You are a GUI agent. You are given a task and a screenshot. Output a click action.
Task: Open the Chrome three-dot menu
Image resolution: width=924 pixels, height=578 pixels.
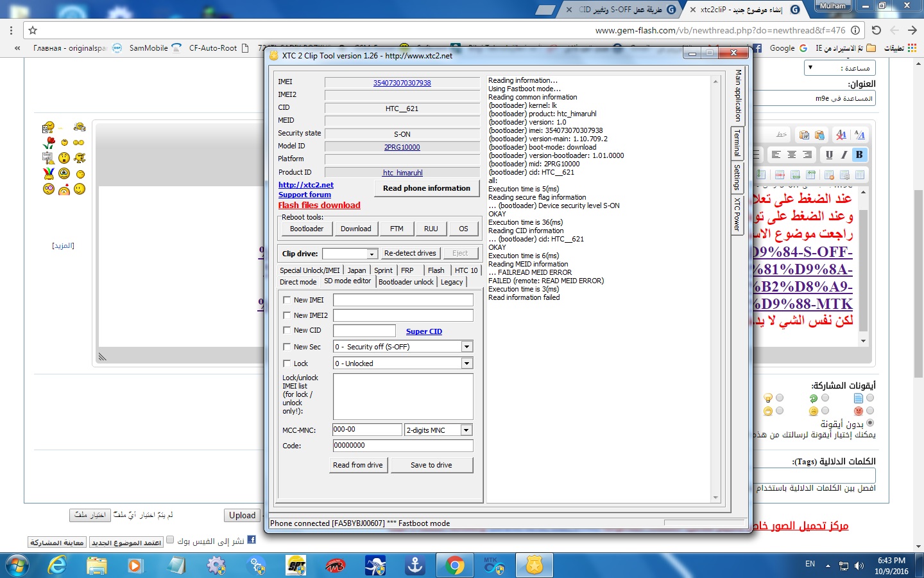[x=11, y=30]
